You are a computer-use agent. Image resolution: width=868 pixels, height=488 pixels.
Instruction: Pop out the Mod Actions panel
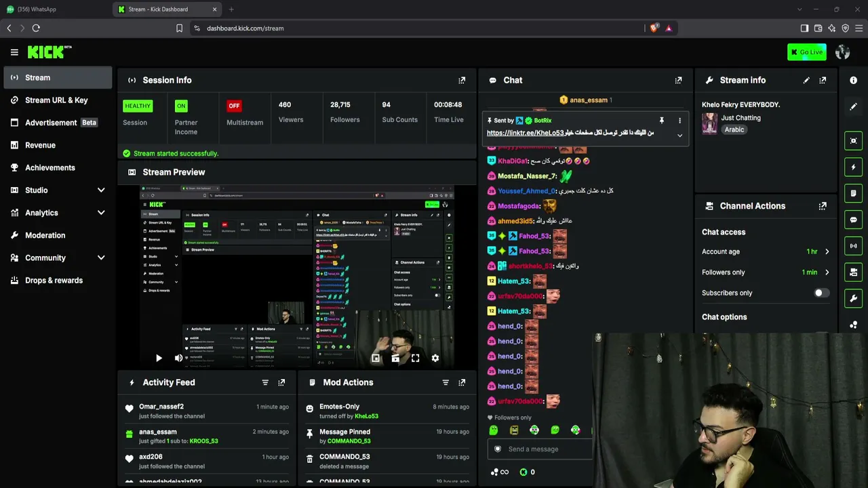[462, 382]
